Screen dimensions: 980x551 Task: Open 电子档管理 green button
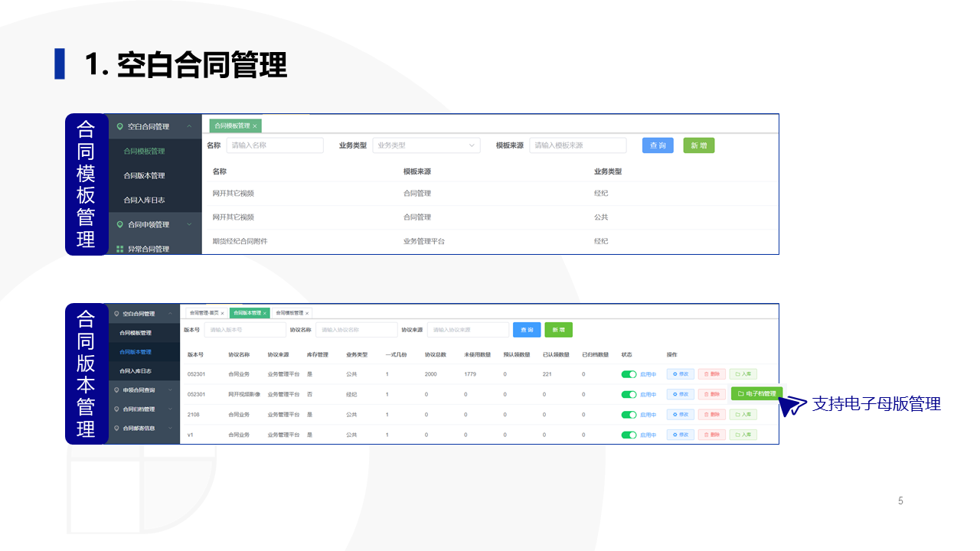756,393
